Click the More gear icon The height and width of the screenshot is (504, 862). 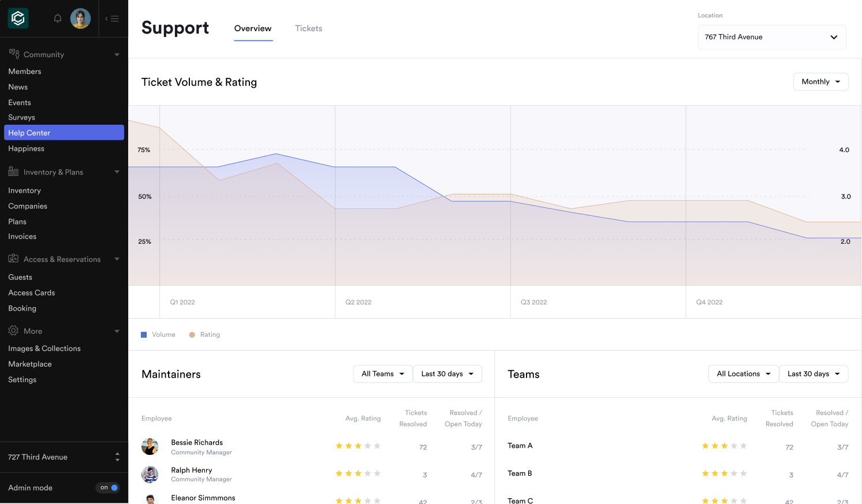tap(14, 330)
